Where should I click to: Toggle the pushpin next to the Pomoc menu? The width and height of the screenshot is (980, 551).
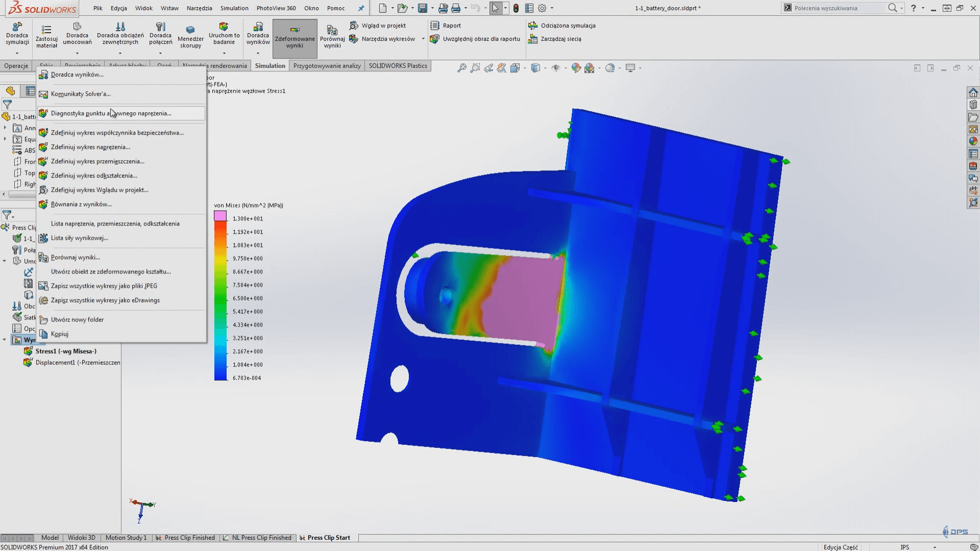[x=361, y=8]
